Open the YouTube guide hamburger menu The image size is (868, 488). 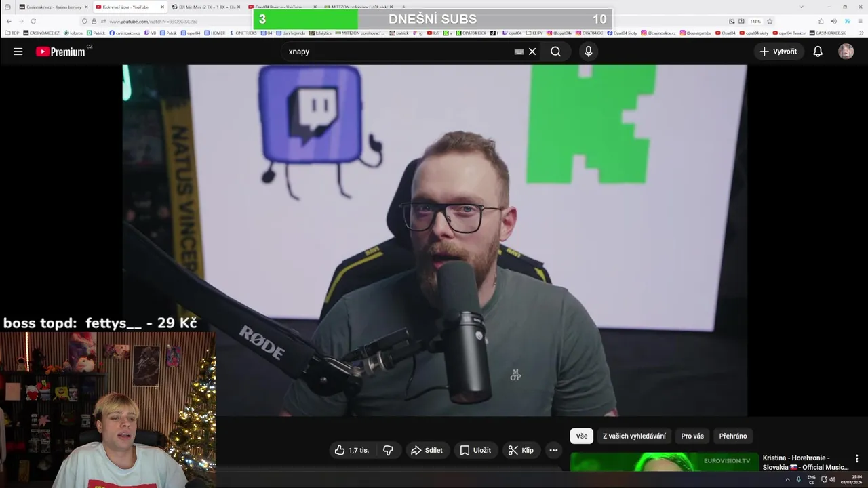pos(18,52)
